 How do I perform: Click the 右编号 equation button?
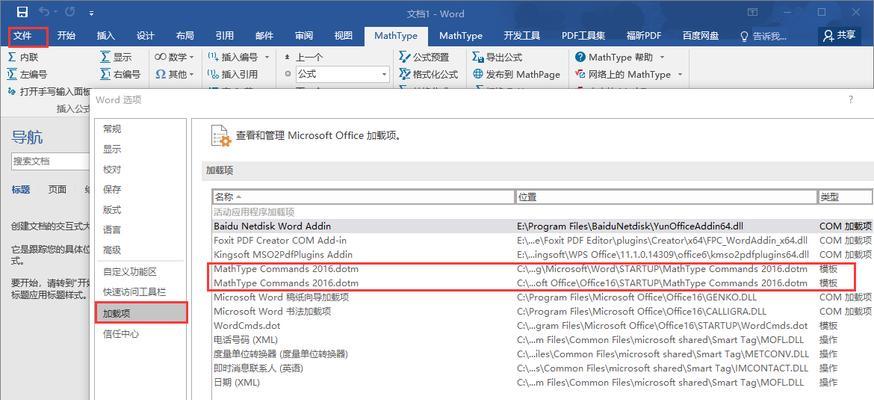pos(120,74)
